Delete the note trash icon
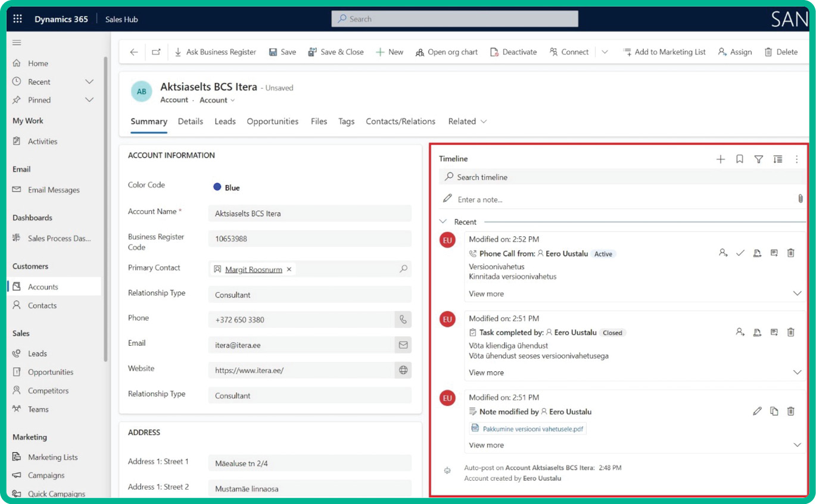The image size is (816, 504). tap(791, 411)
